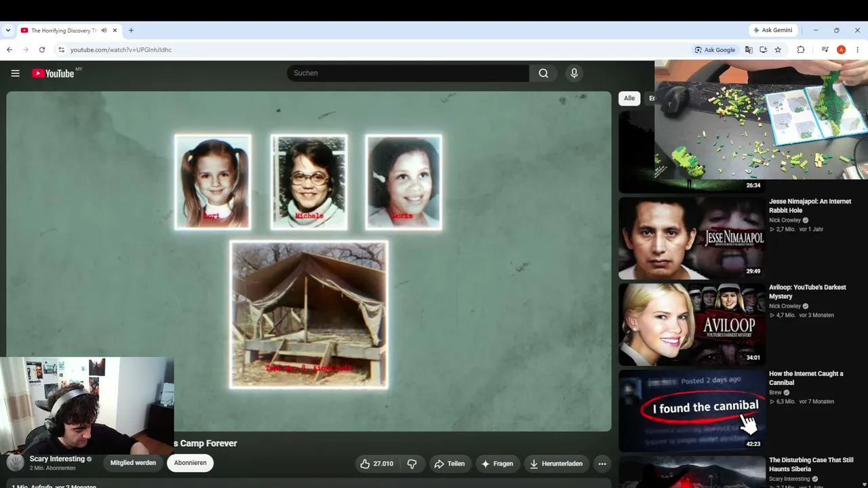Select The Horrifying Discovery browser tab
Screen dimensions: 868x488
[63, 30]
